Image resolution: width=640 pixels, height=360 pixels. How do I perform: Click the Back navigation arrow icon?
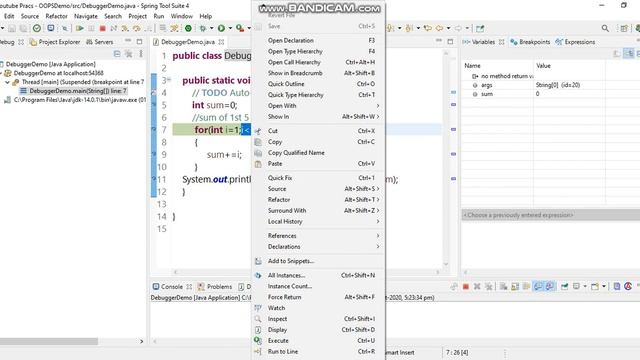[x=439, y=28]
